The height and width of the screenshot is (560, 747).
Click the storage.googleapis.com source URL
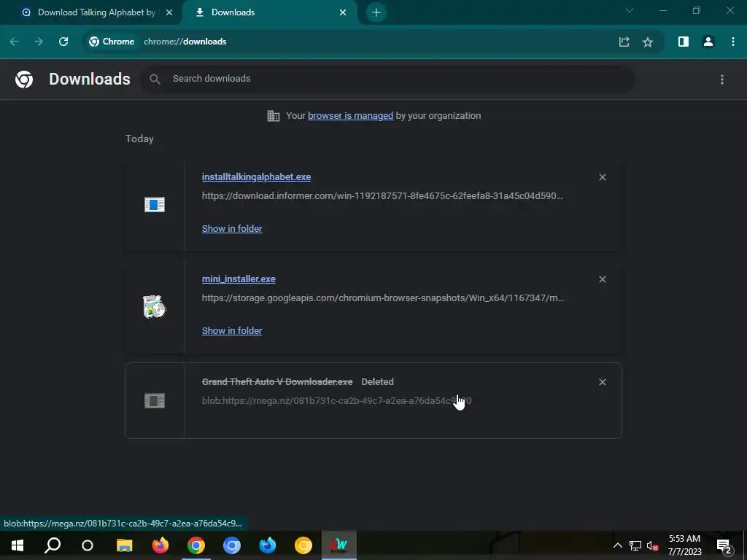pyautogui.click(x=382, y=298)
